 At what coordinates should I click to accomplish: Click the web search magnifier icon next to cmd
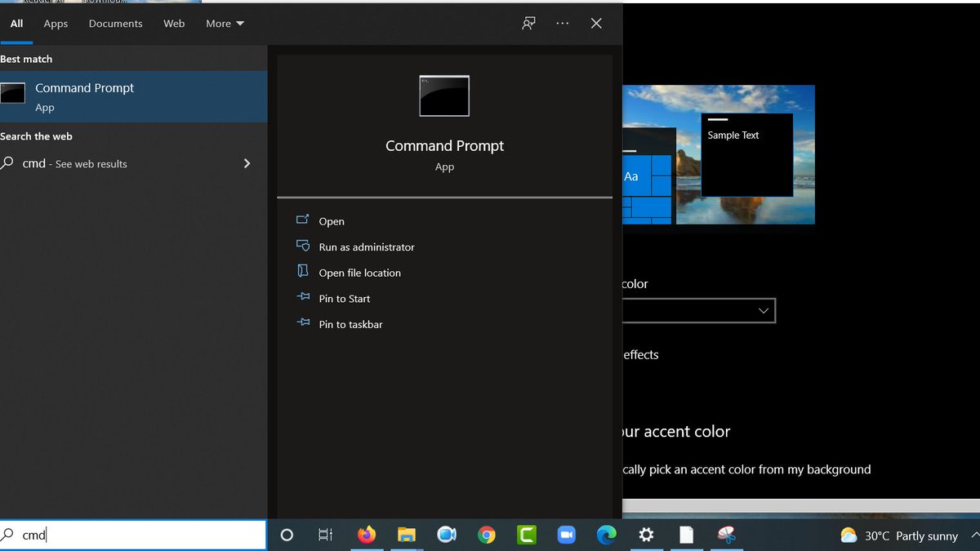[x=7, y=163]
